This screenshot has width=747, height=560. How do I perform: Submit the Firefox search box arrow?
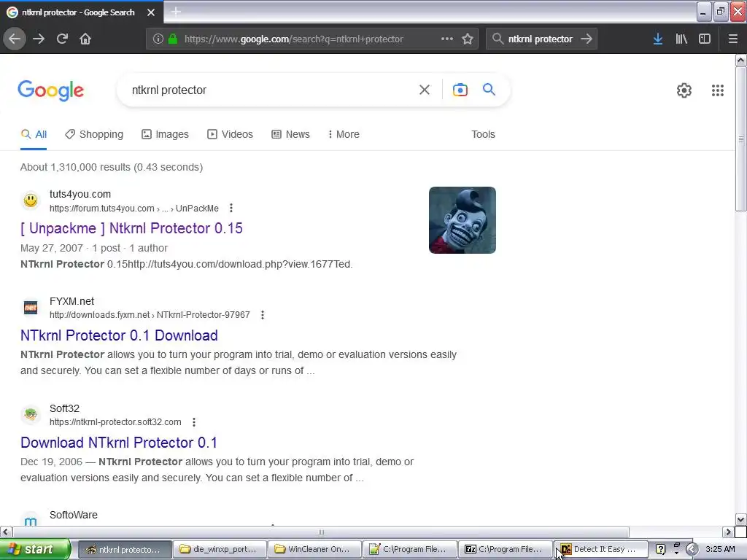(x=587, y=39)
